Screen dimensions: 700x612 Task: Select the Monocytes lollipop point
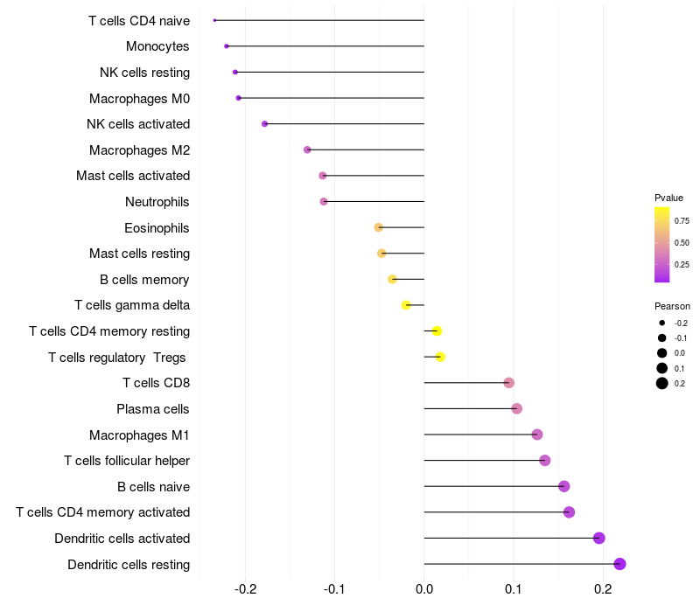[227, 46]
